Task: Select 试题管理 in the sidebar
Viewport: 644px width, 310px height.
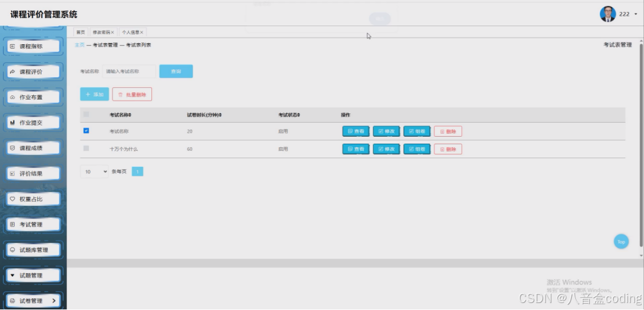Action: (x=33, y=275)
